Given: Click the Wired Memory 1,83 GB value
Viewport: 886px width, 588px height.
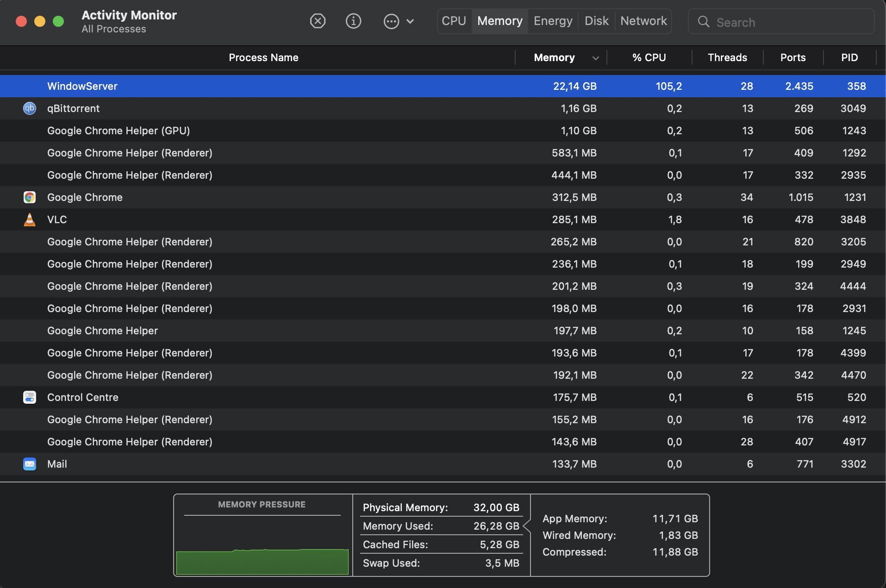Looking at the screenshot, I should click(x=679, y=535).
